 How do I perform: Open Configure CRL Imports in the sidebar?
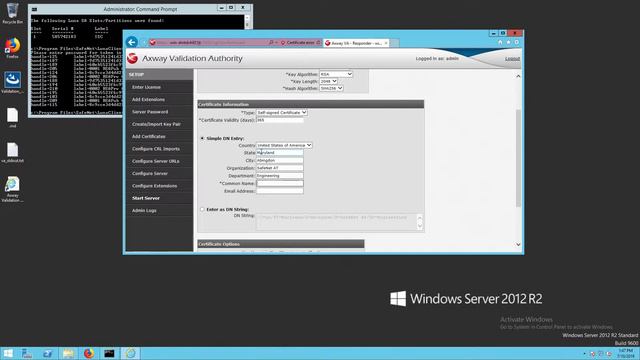tap(156, 149)
